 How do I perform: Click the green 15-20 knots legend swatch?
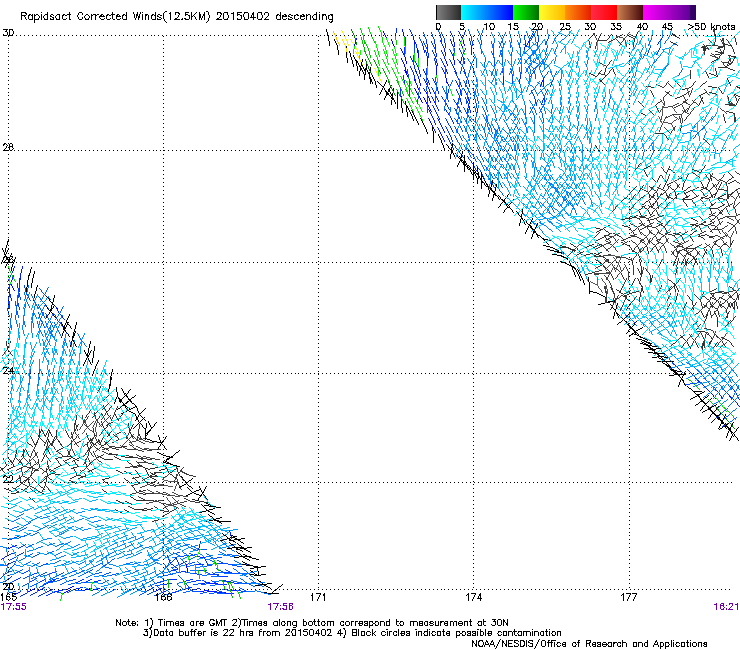[x=526, y=12]
